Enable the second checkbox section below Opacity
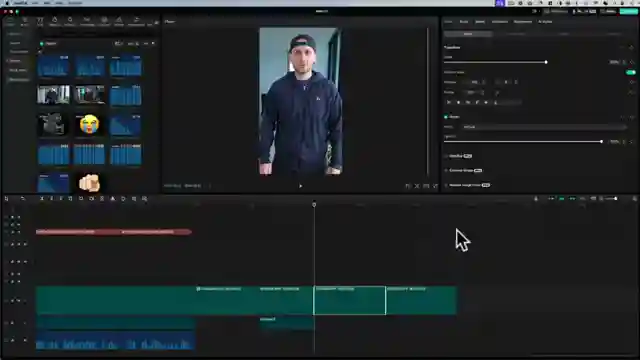Image resolution: width=640 pixels, height=360 pixels. point(446,170)
